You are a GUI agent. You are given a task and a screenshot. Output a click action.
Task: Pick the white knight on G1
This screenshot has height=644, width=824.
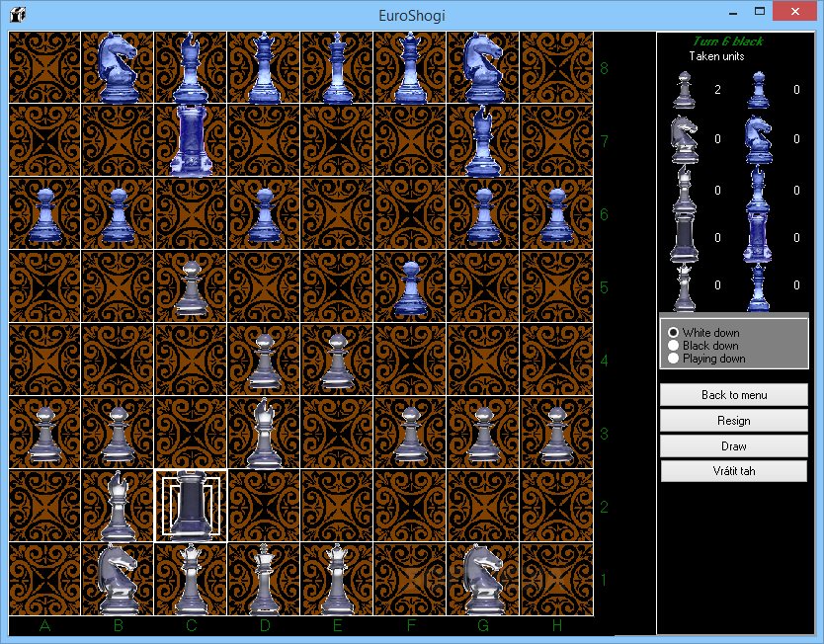tap(483, 579)
